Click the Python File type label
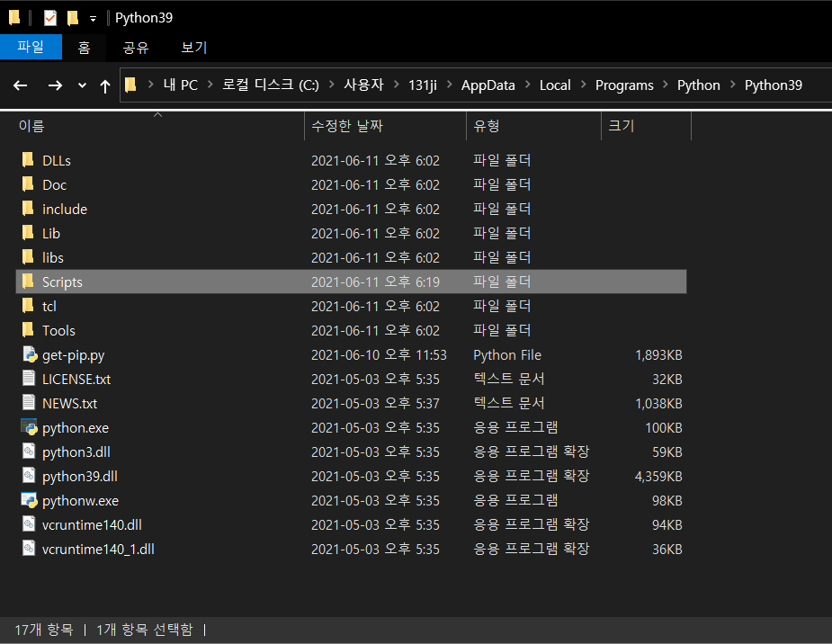The height and width of the screenshot is (644, 832). pos(507,355)
